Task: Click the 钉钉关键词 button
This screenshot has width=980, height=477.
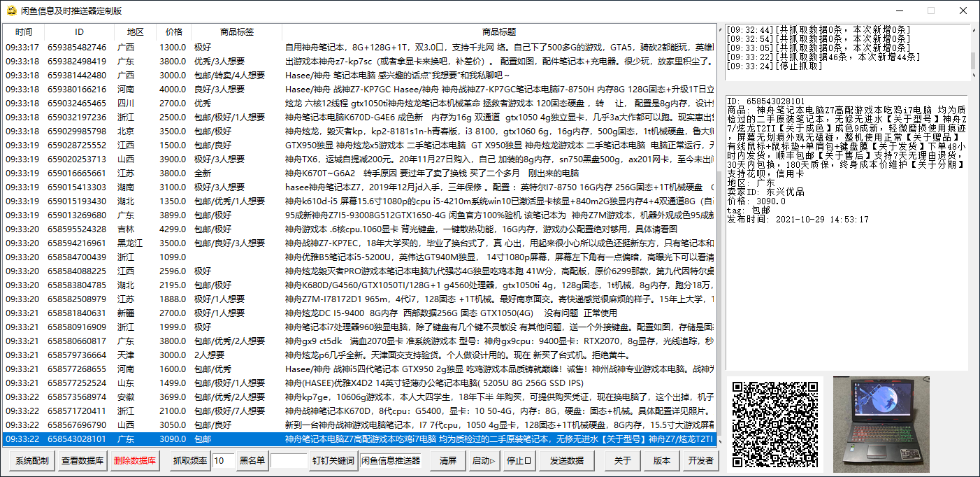Action: [x=333, y=461]
